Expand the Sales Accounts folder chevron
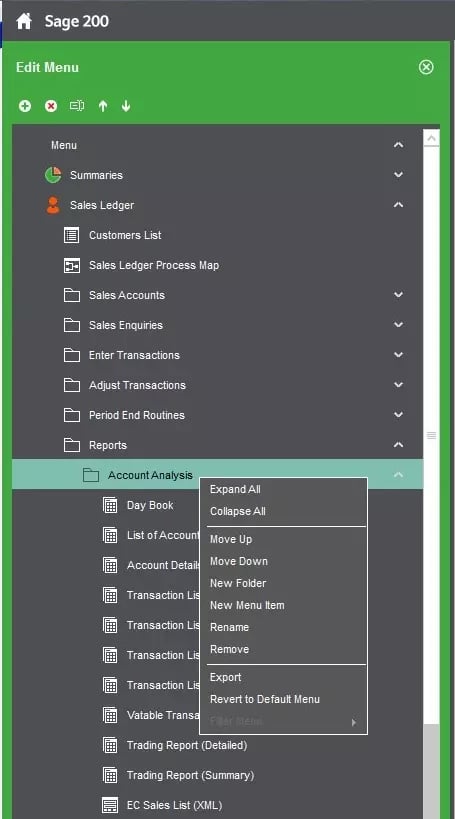Viewport: 455px width, 819px height. click(398, 295)
